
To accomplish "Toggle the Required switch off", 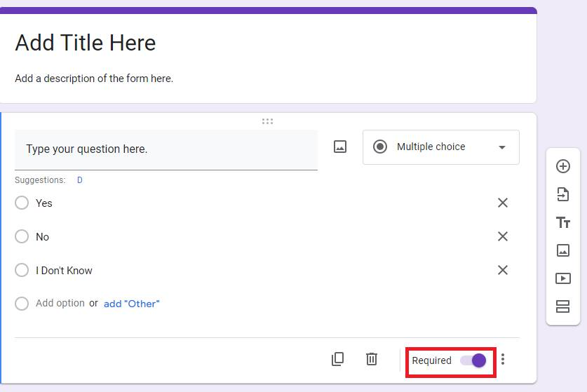I will coord(473,360).
